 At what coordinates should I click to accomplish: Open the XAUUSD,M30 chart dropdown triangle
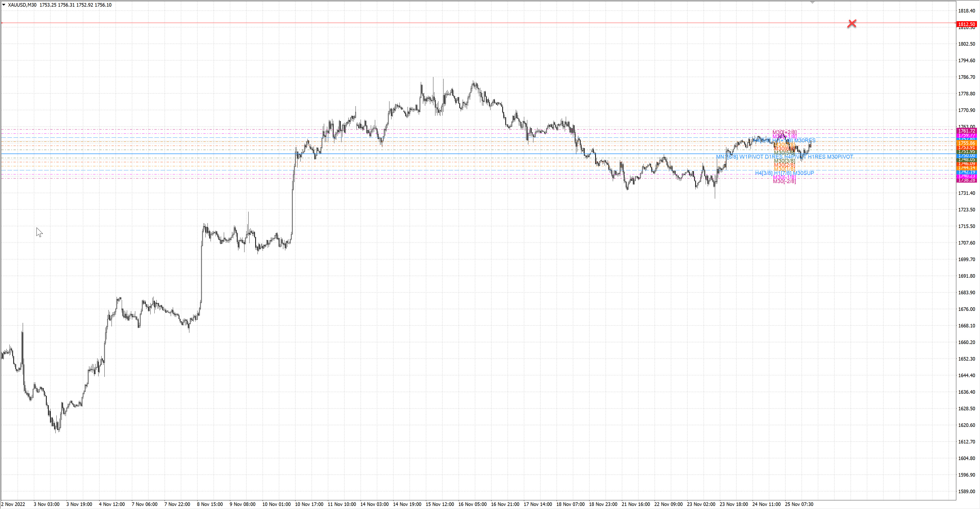pyautogui.click(x=4, y=5)
